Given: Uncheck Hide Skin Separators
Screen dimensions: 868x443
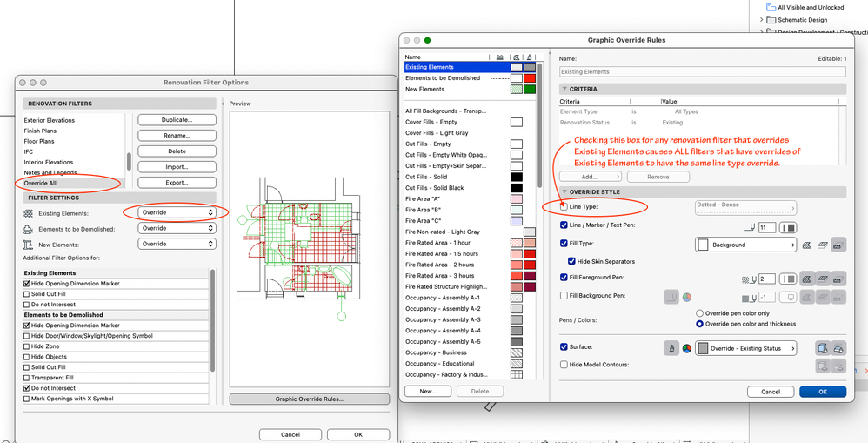Looking at the screenshot, I should (571, 261).
